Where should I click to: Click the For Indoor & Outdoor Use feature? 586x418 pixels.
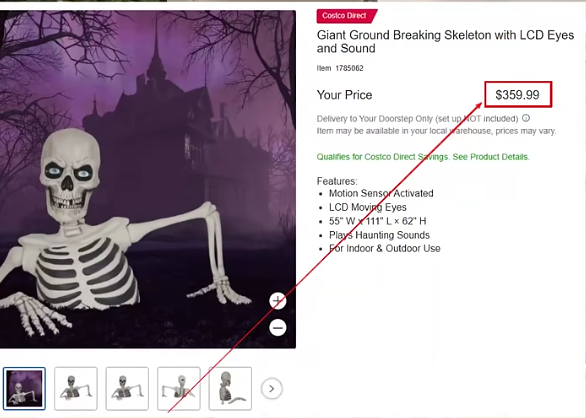pos(385,248)
